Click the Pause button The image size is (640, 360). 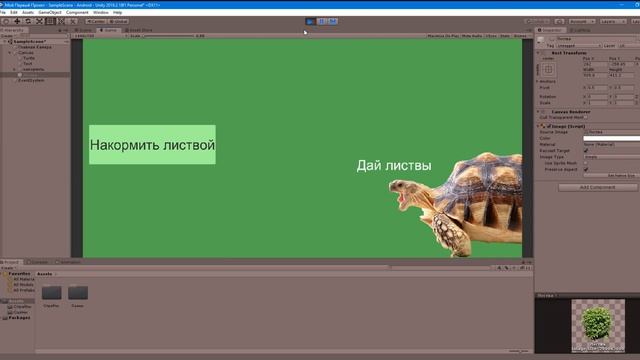[x=322, y=21]
